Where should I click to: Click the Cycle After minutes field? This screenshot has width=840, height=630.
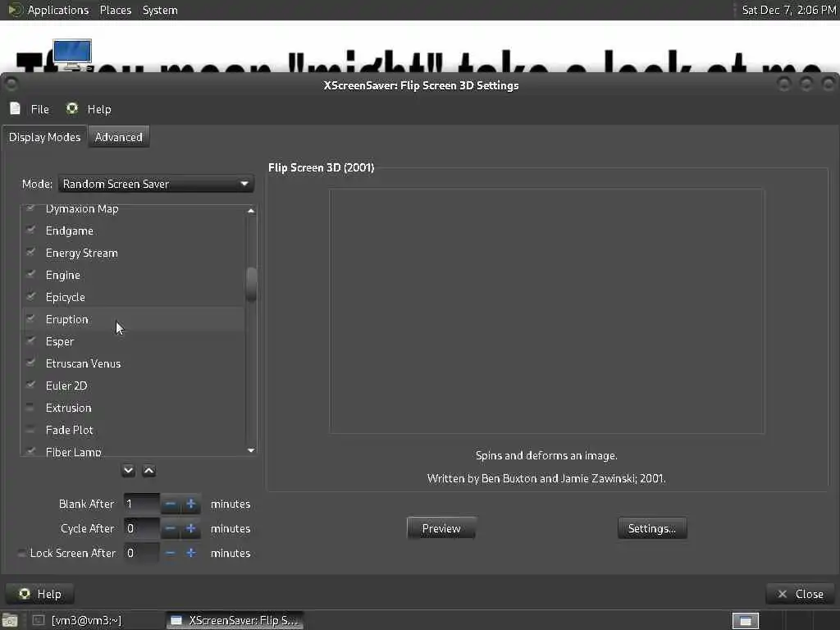[x=141, y=528]
